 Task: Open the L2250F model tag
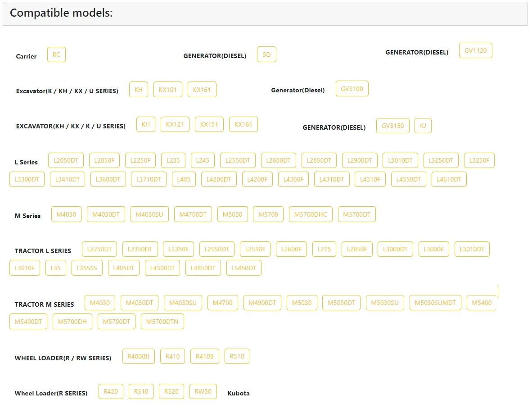(x=140, y=161)
